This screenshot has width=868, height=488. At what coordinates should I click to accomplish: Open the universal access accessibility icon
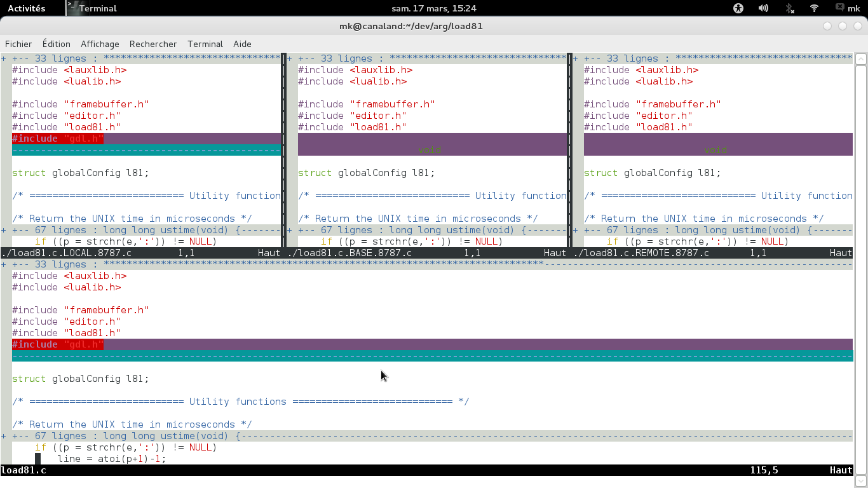(738, 8)
